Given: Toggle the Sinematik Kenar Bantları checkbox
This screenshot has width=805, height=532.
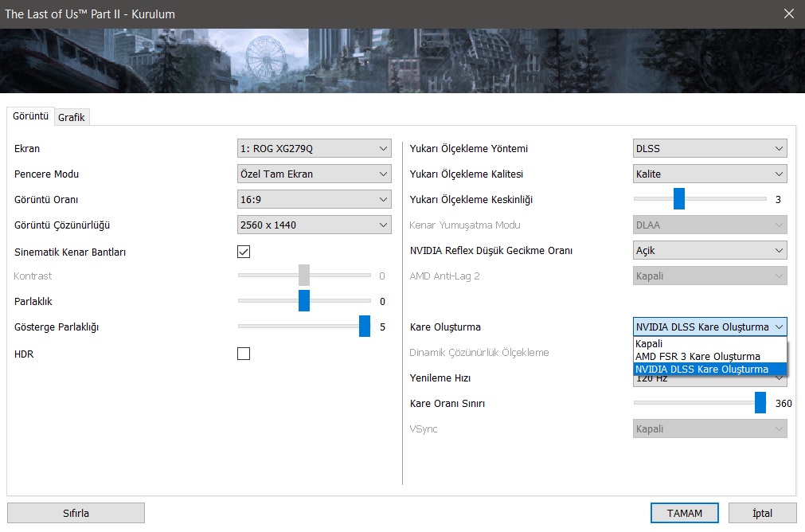Looking at the screenshot, I should (244, 252).
